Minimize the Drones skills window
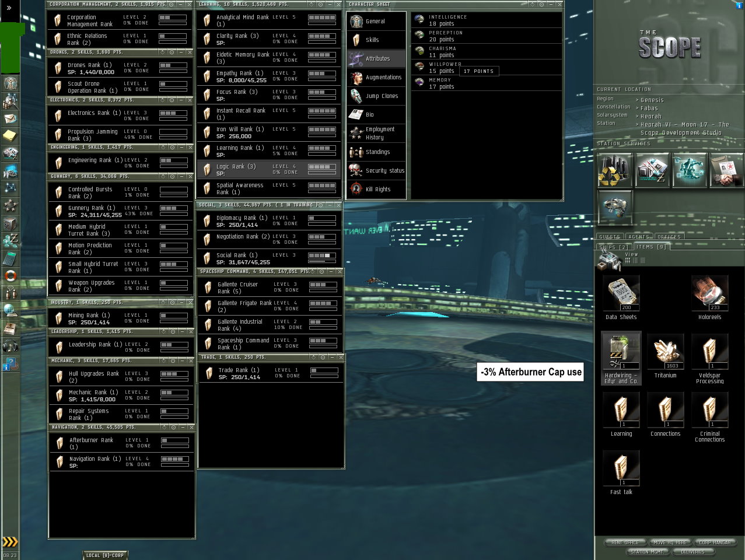 click(180, 52)
